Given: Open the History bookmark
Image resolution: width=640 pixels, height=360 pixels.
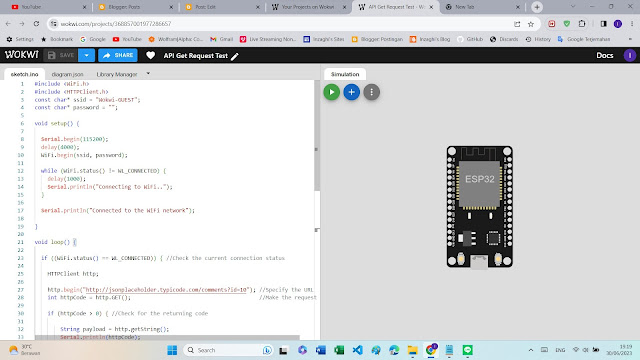Looking at the screenshot, I should (x=538, y=39).
